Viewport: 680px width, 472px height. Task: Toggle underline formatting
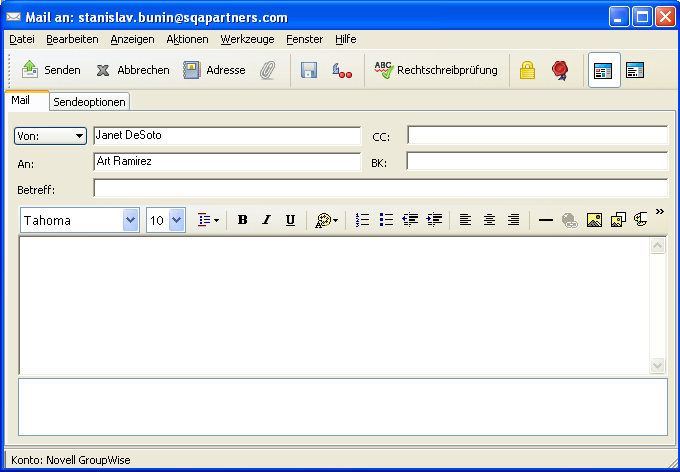point(290,220)
